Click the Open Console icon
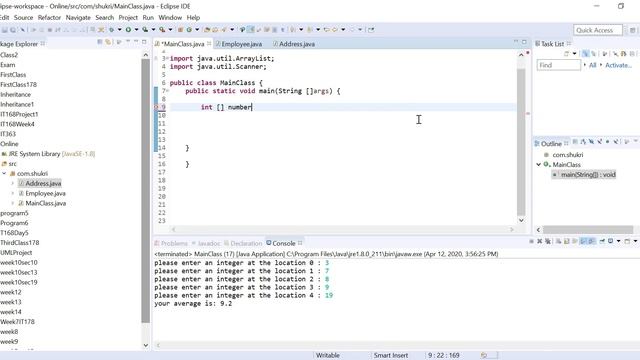 627,241
